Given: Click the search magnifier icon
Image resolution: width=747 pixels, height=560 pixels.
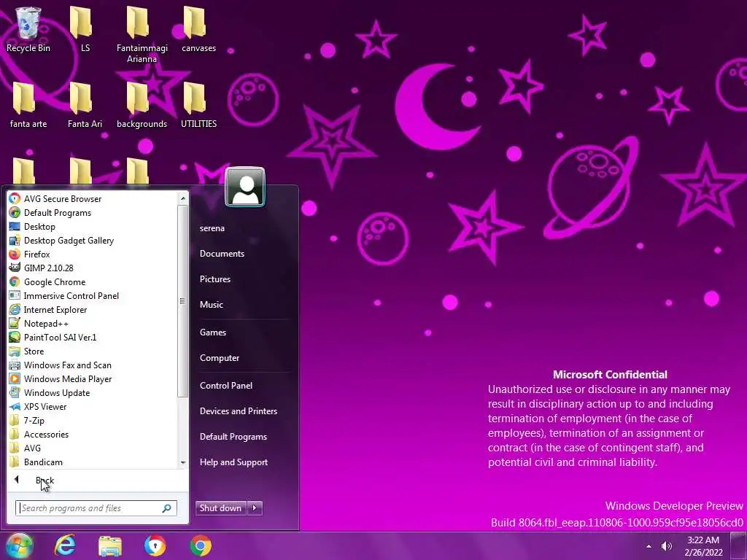Looking at the screenshot, I should pyautogui.click(x=167, y=508).
